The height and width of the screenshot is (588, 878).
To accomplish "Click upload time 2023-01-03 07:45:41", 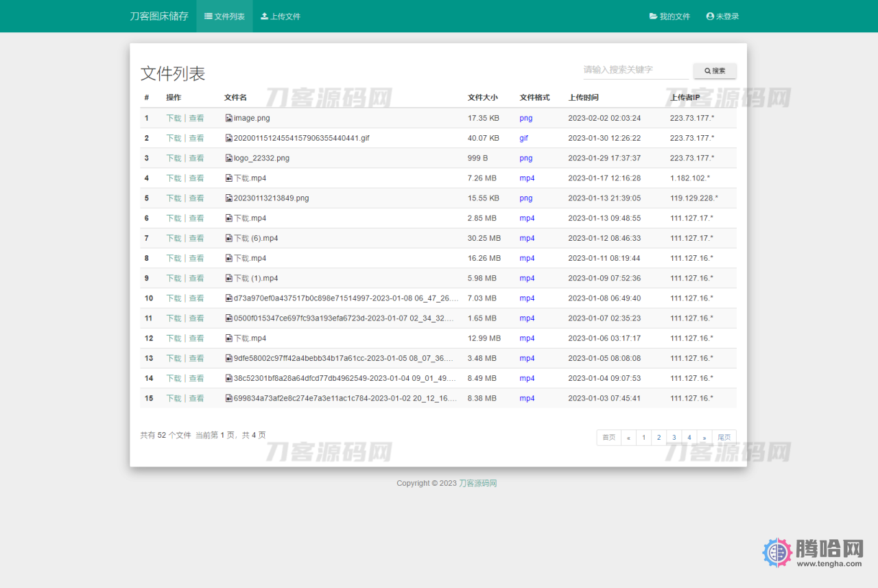I will [604, 399].
